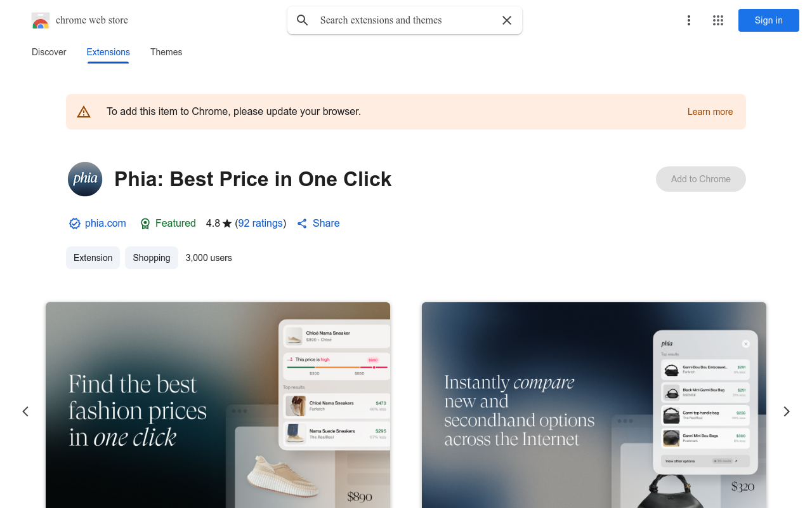
Task: Click the Featured badge icon
Action: coord(145,224)
